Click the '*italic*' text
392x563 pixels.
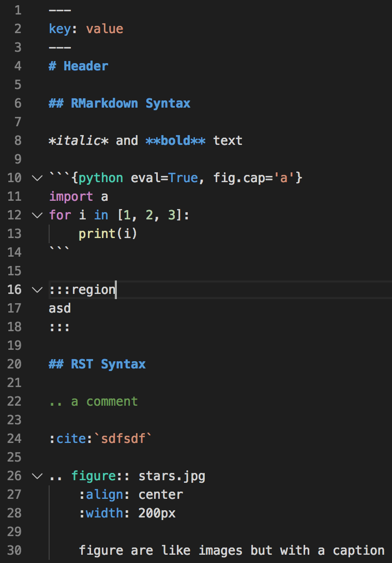(79, 141)
